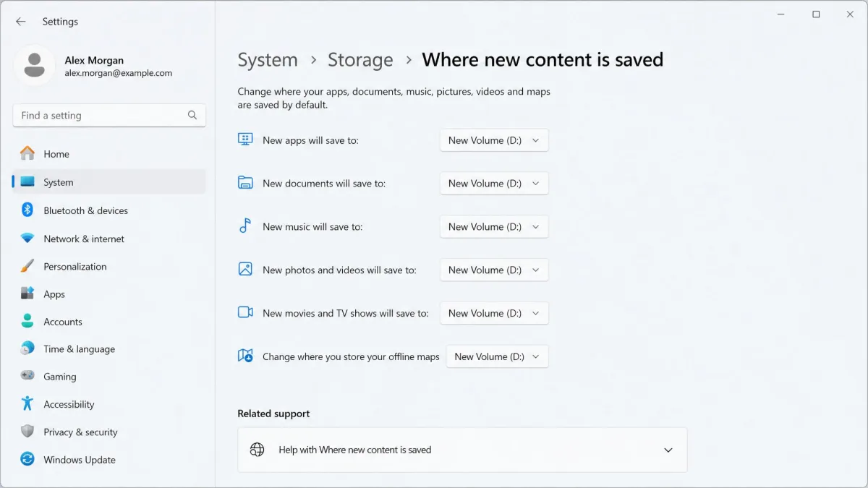Navigate to System breadcrumb
The image size is (868, 488).
click(x=268, y=60)
